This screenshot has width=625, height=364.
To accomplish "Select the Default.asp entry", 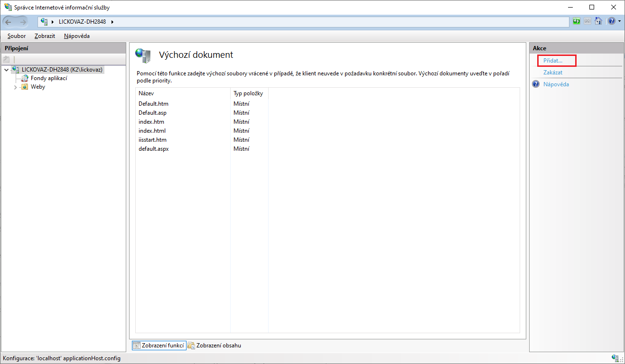I will point(152,113).
